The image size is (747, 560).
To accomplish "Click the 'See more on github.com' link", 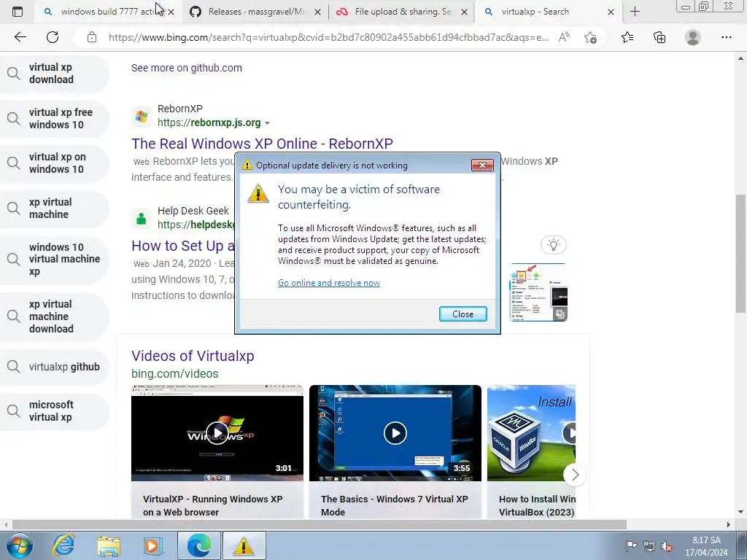I will pyautogui.click(x=187, y=68).
